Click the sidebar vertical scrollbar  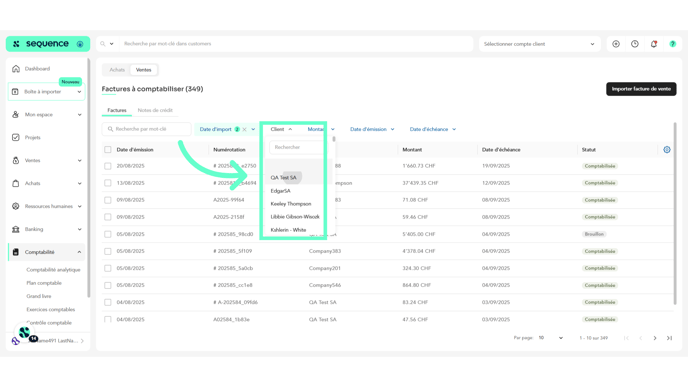[x=88, y=178]
